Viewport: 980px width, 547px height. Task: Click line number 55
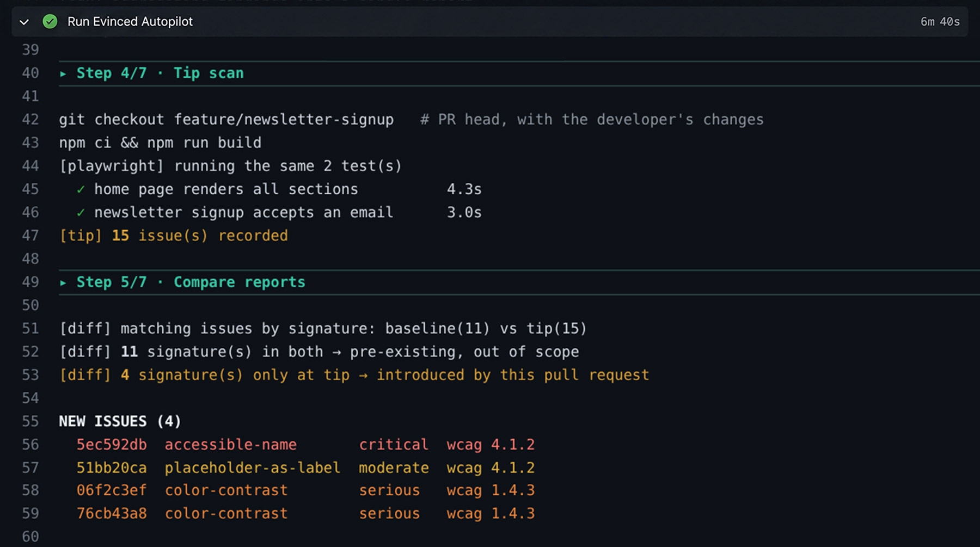coord(30,421)
